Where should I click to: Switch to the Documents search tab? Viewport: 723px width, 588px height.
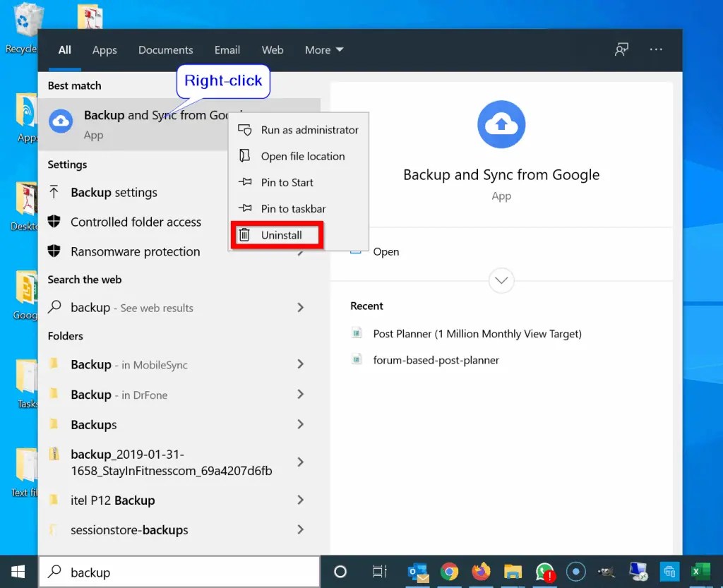click(165, 49)
